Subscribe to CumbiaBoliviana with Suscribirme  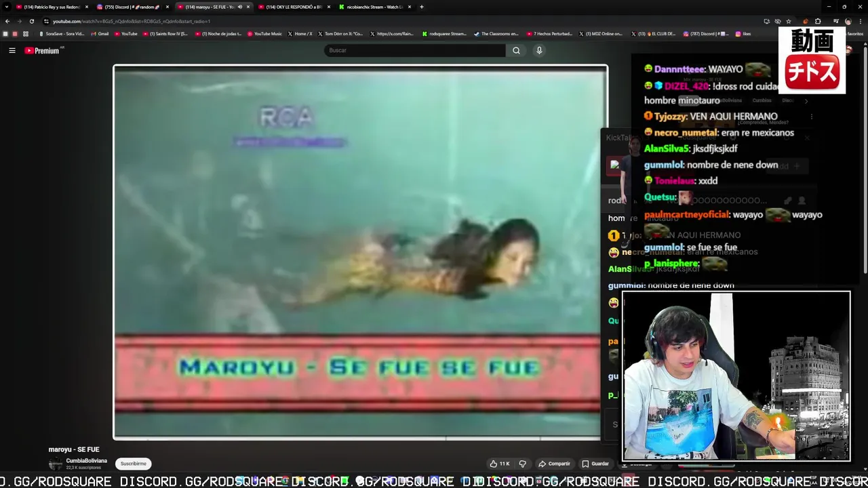133,464
